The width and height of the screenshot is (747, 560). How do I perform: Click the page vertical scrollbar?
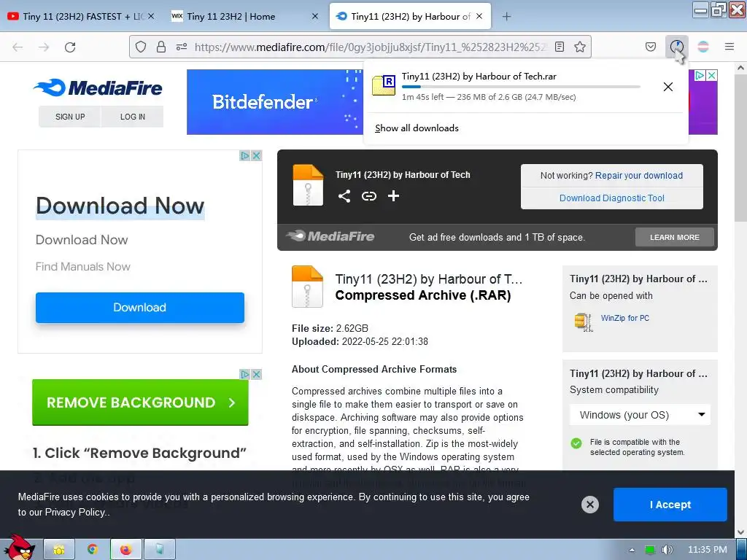[x=741, y=147]
